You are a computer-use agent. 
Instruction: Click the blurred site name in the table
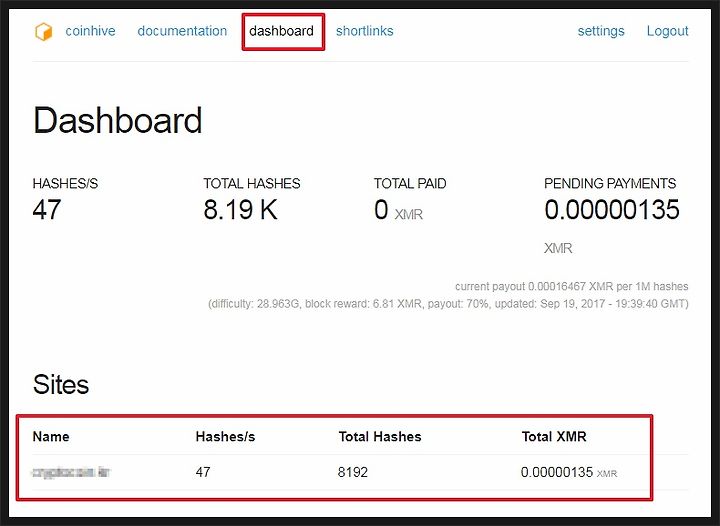tap(71, 472)
